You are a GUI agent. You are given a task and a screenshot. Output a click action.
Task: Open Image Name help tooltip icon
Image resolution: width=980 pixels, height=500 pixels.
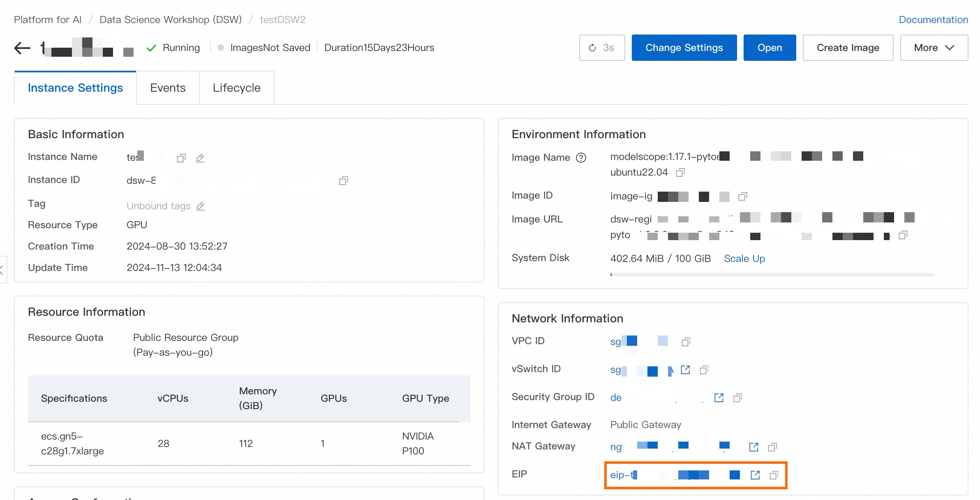pos(581,158)
